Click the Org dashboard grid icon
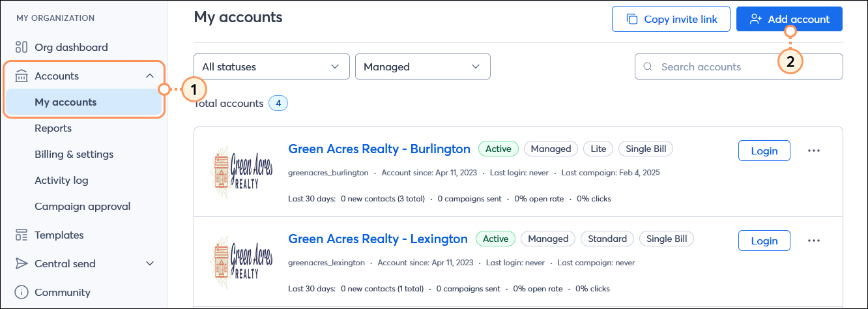This screenshot has height=309, width=868. pos(22,47)
